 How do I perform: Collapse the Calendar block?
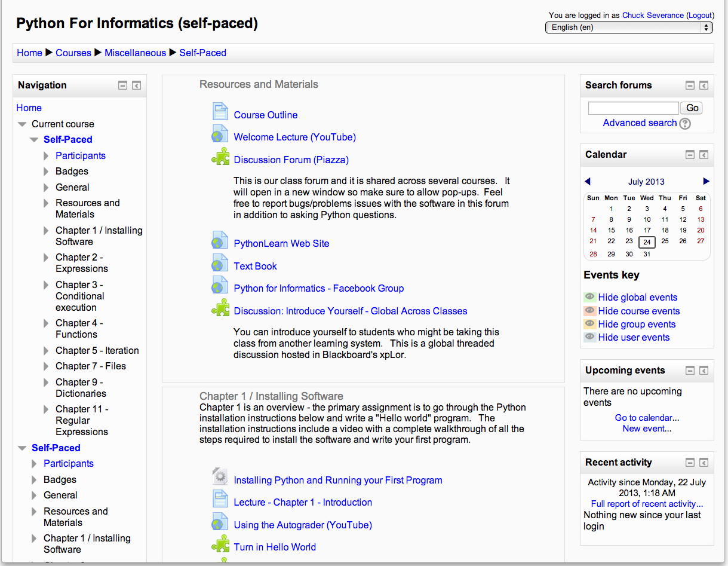click(690, 155)
